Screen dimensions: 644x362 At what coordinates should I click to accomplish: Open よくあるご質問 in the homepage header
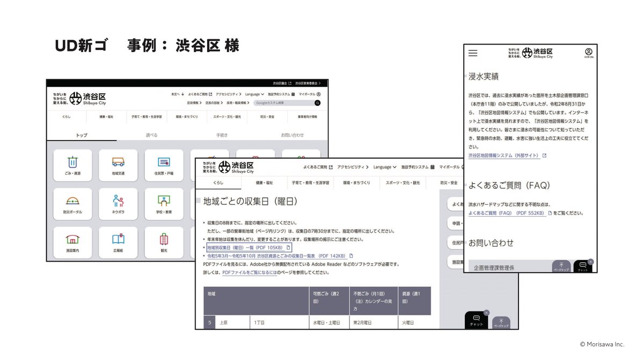[x=200, y=94]
